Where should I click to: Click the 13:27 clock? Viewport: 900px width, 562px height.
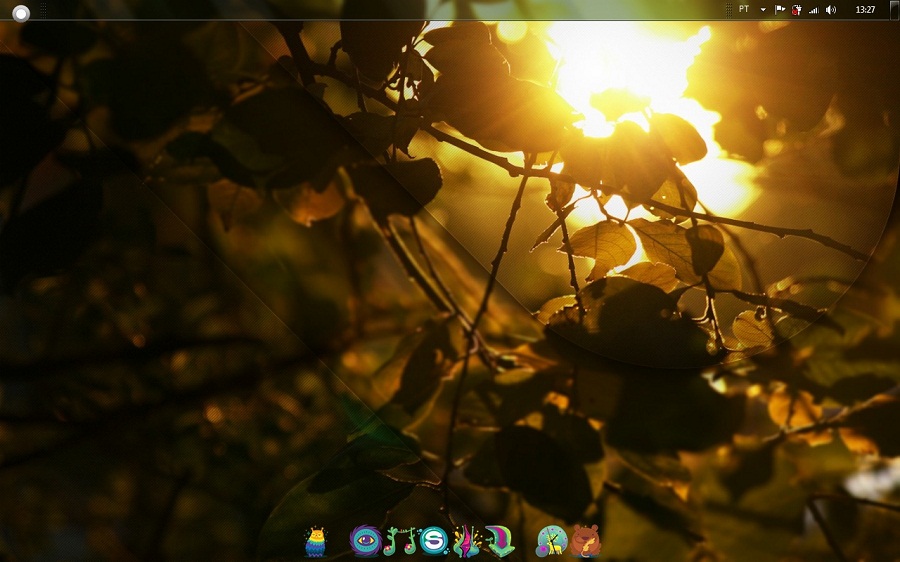click(865, 9)
